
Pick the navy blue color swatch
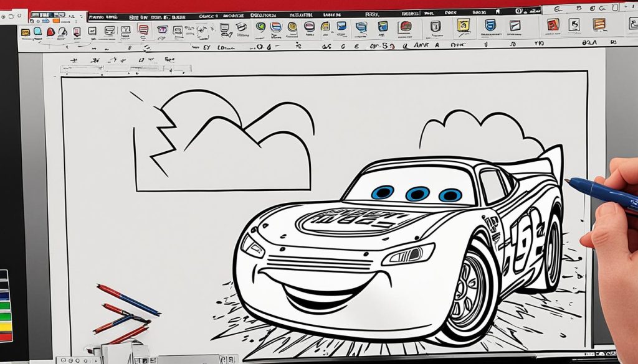(x=4, y=296)
